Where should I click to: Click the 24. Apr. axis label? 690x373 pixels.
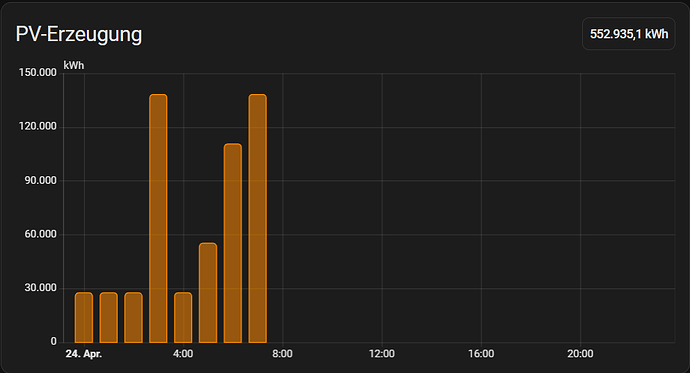point(84,354)
